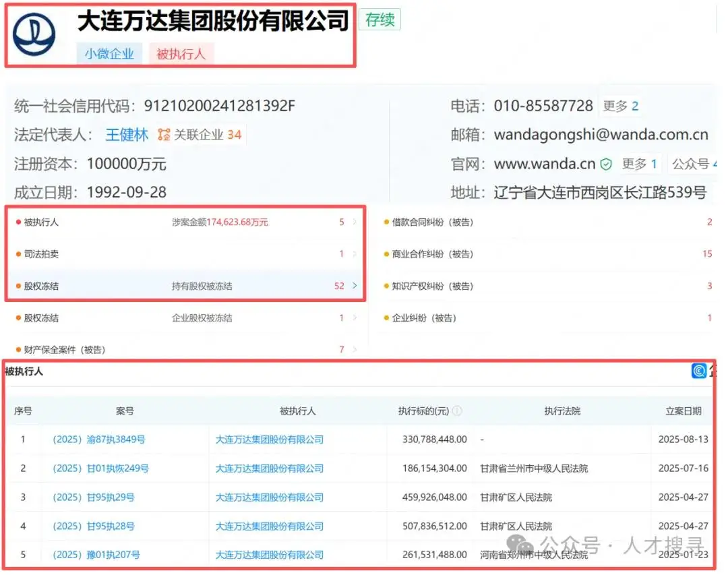Click the 立案日期 column header
728x575 pixels.
684,411
